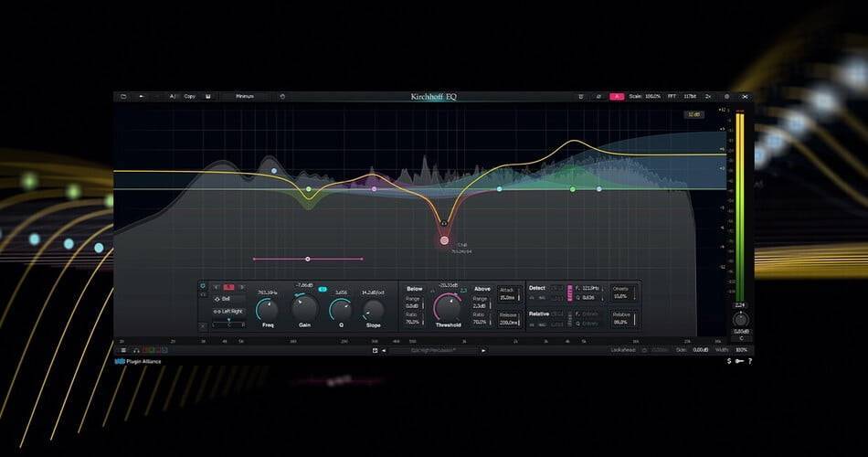
Task: Go to previous preset with left triangle
Action: tap(384, 350)
